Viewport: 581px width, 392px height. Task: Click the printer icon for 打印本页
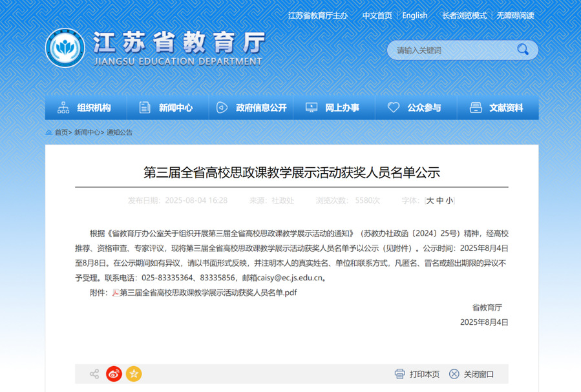399,374
